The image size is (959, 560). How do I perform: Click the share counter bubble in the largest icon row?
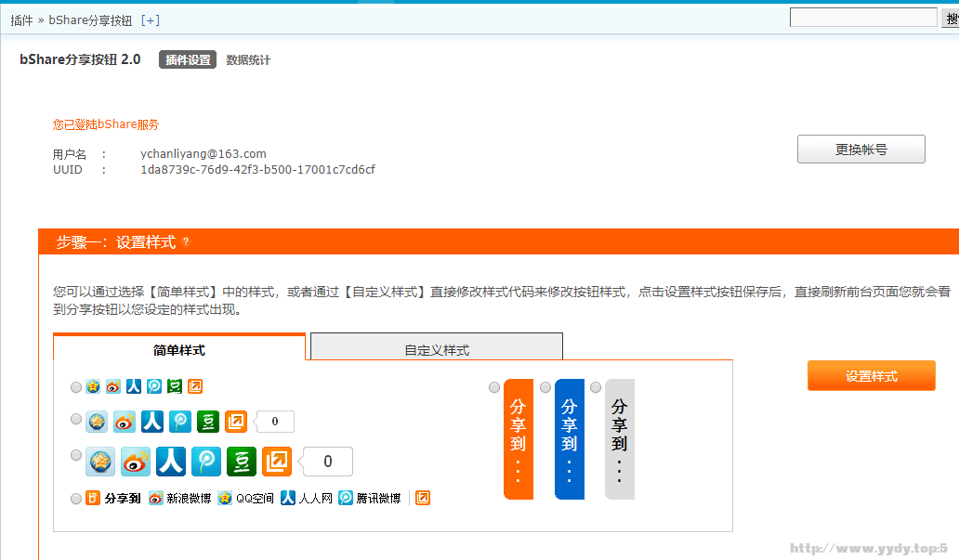(325, 462)
